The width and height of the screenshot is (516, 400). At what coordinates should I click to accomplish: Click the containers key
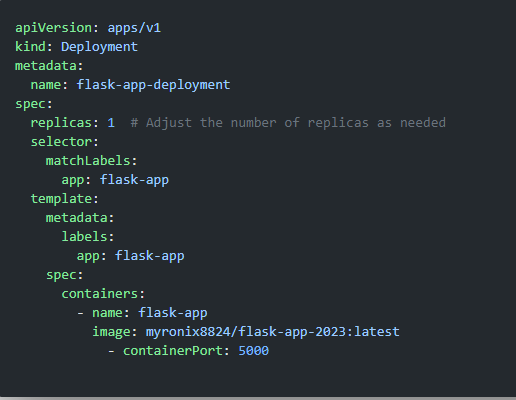click(100, 294)
